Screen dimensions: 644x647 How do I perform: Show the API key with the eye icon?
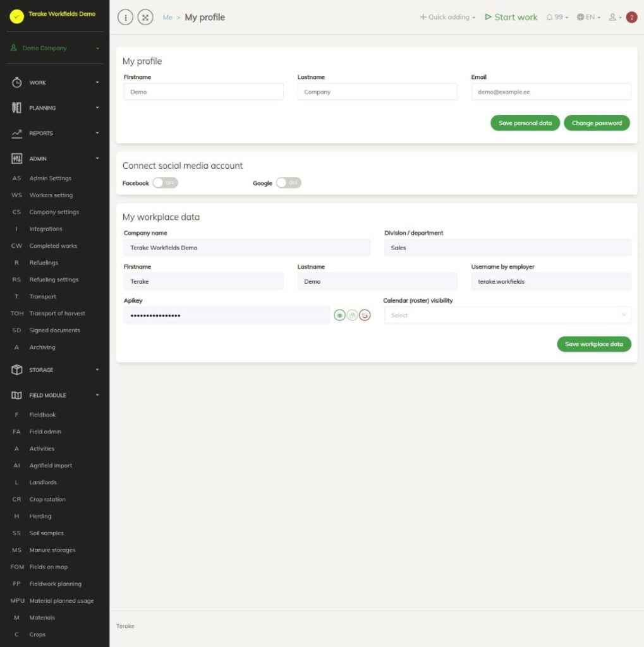[339, 315]
